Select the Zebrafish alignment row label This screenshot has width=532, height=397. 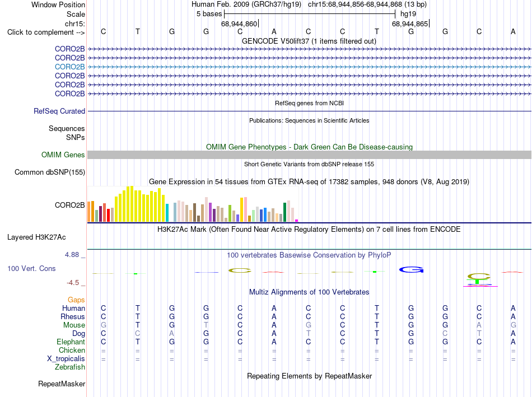tap(70, 367)
